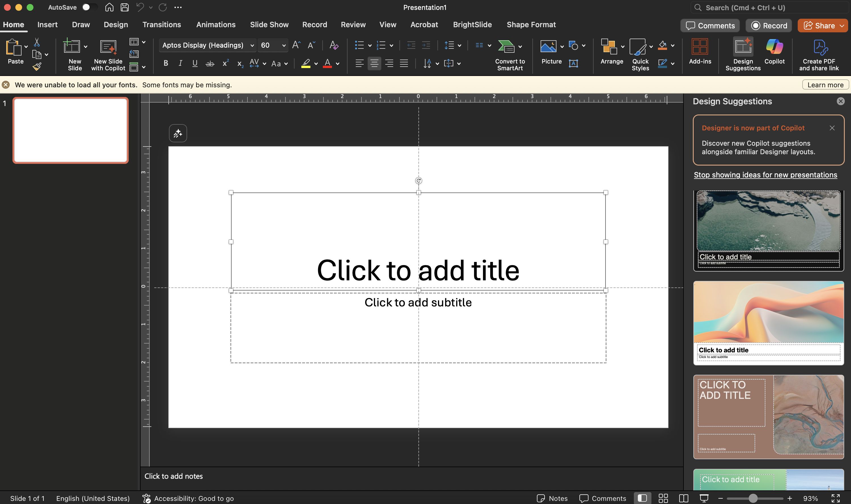The image size is (851, 504).
Task: Adjust the zoom slider at bottom right
Action: (753, 498)
